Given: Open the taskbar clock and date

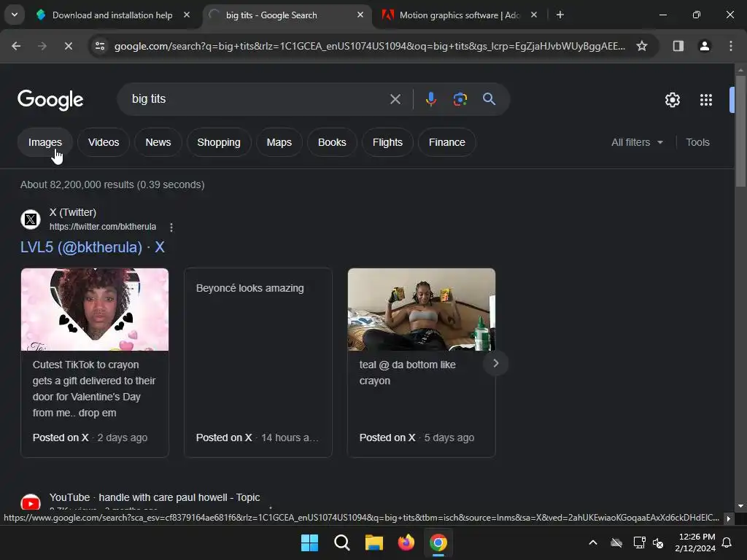Looking at the screenshot, I should pos(694,542).
